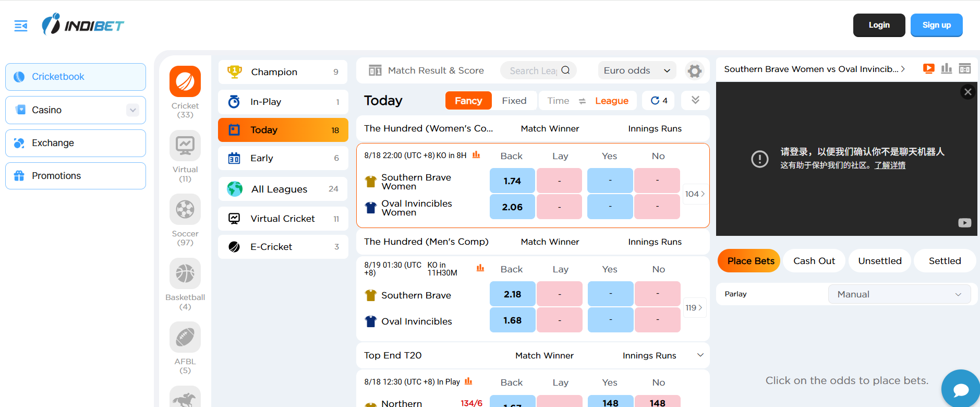Image resolution: width=980 pixels, height=407 pixels.
Task: Open the live stream video icon
Action: (x=928, y=69)
